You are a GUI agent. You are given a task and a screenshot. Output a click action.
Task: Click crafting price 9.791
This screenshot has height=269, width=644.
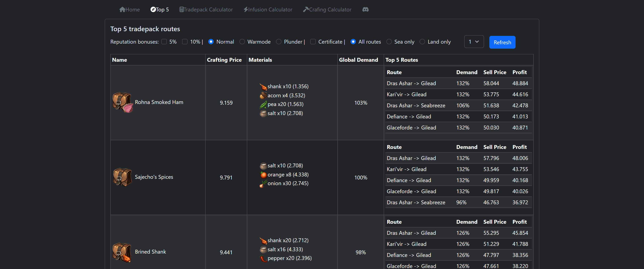(x=226, y=177)
